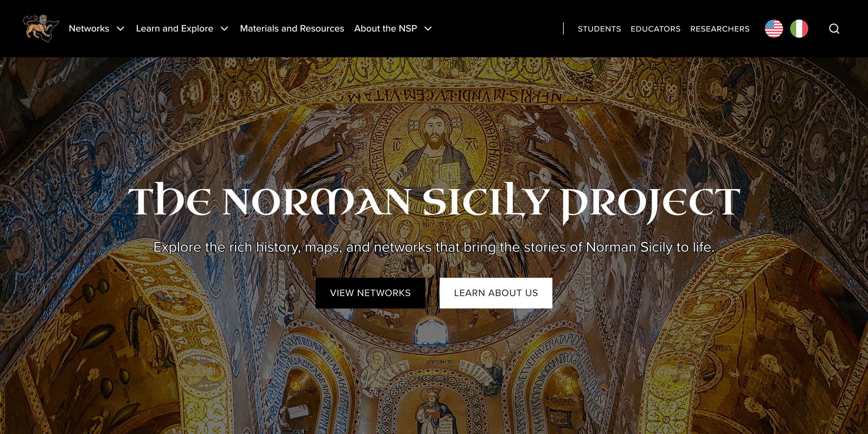Click the Learn About Us button
The height and width of the screenshot is (434, 868).
496,293
